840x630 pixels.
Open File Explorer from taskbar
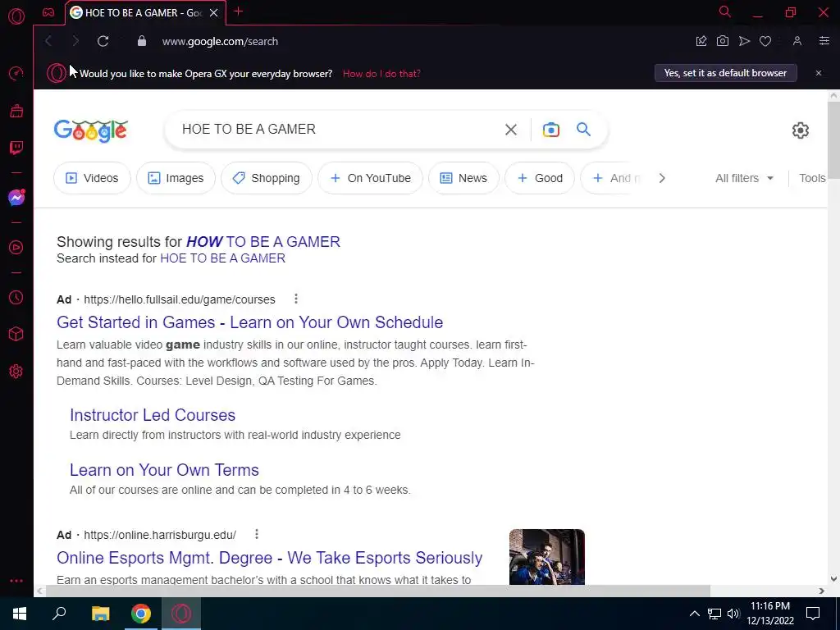click(x=100, y=614)
